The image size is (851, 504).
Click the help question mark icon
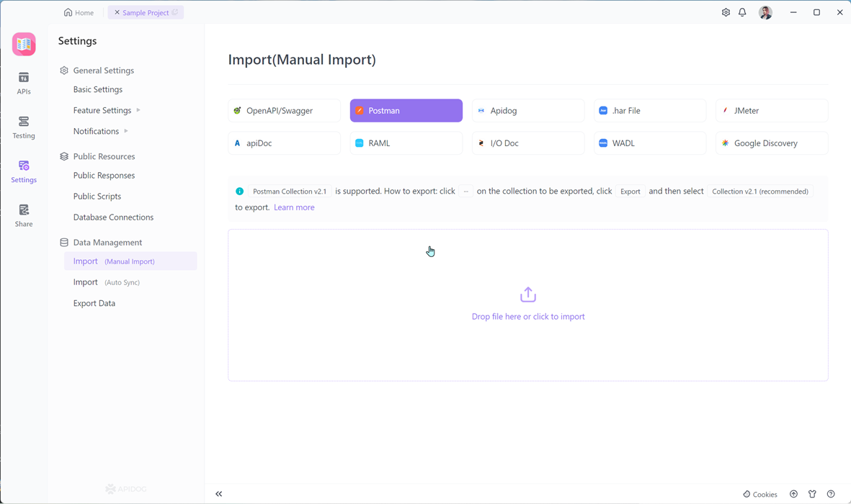pos(830,494)
